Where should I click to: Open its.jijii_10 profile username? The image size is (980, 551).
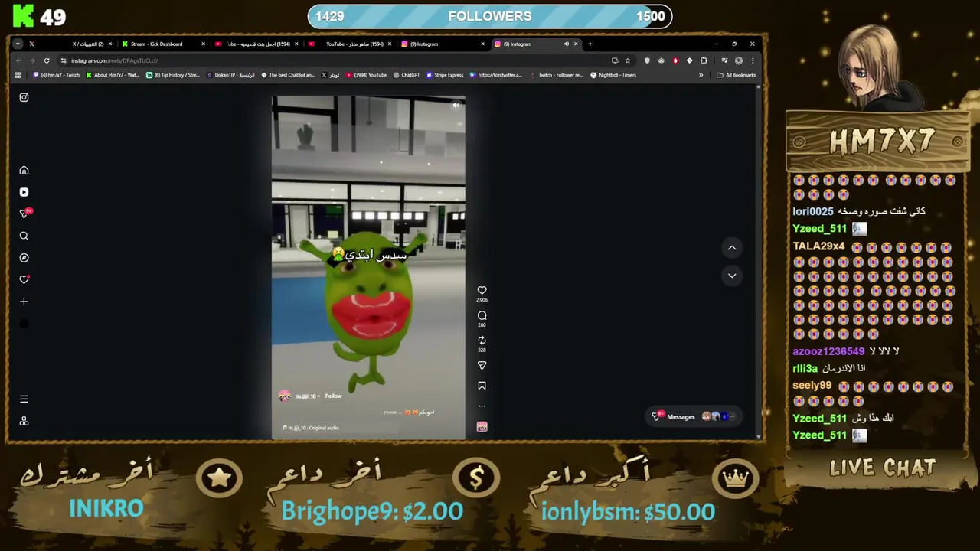305,396
